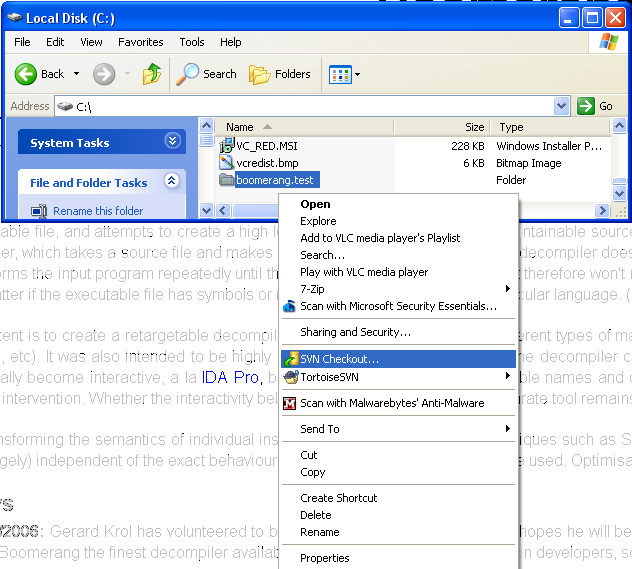Viewport: 632px width, 569px height.
Task: Click the Back arrow icon
Action: (27, 74)
